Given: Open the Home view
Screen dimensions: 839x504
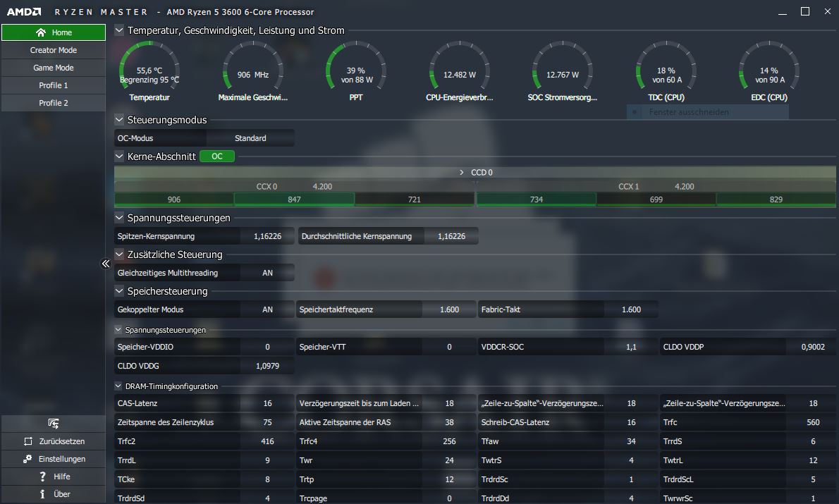Looking at the screenshot, I should (54, 32).
